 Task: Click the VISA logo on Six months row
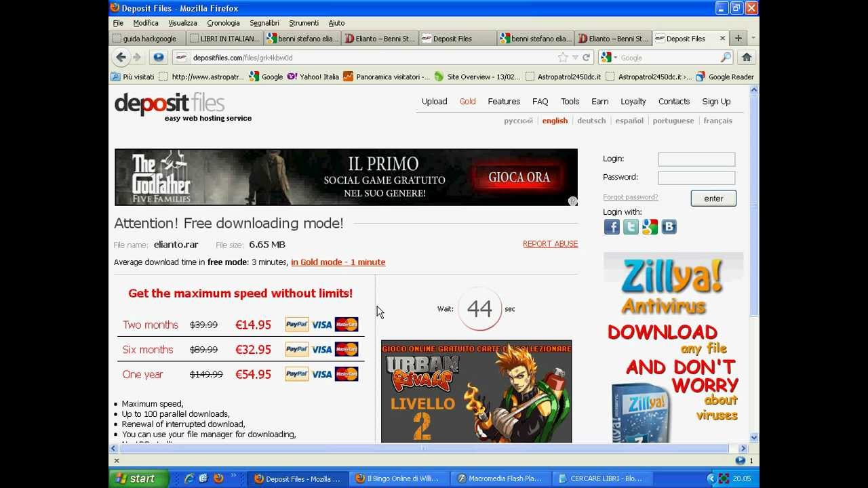click(321, 350)
